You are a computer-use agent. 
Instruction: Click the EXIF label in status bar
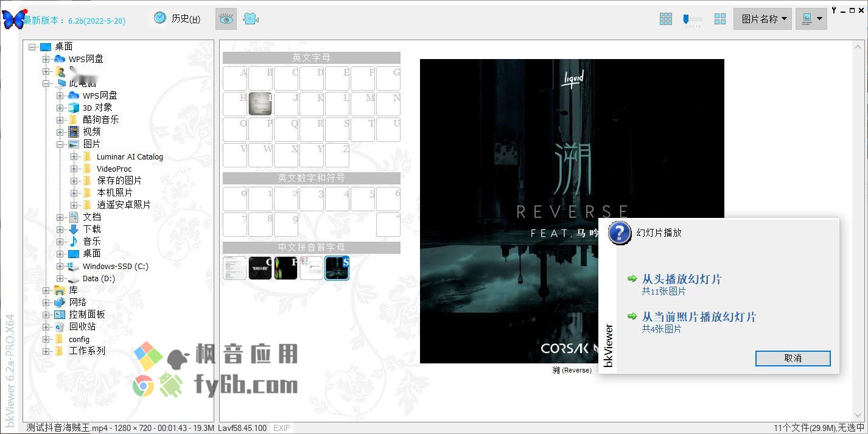pos(282,428)
